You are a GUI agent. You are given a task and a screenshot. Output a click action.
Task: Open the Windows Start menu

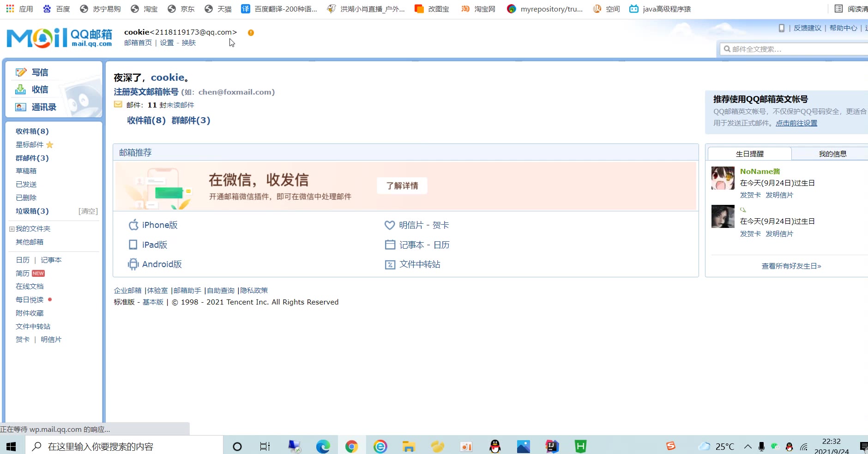pos(11,446)
